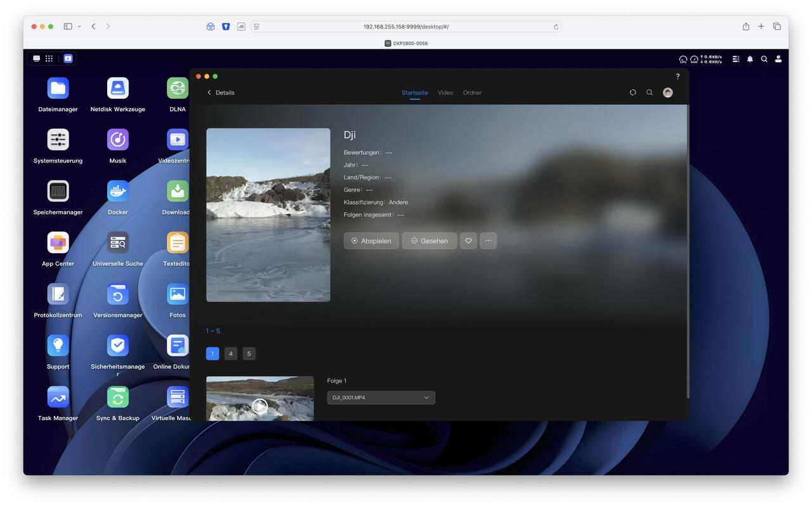Switch to the Startseite tab
The height and width of the screenshot is (506, 812).
[415, 93]
